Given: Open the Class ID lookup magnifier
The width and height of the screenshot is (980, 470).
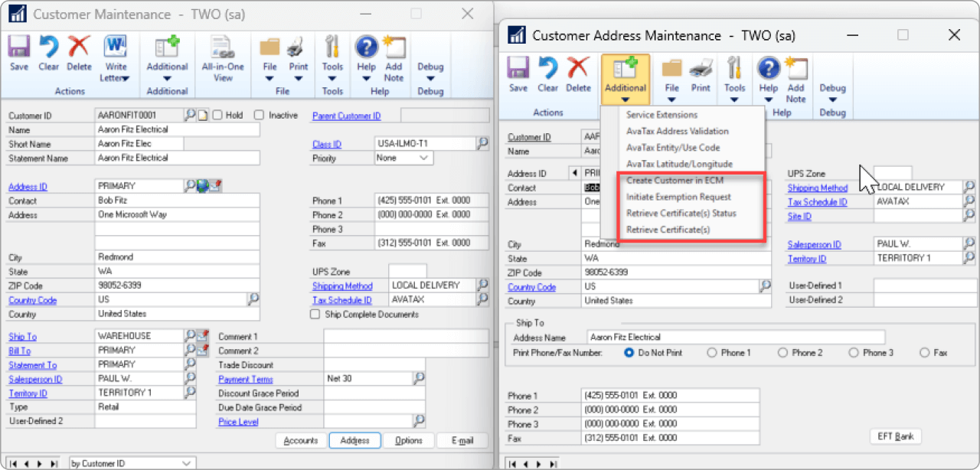Looking at the screenshot, I should click(482, 143).
